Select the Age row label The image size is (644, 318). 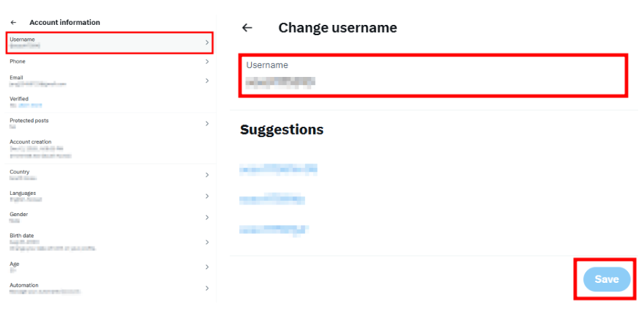pyautogui.click(x=15, y=264)
